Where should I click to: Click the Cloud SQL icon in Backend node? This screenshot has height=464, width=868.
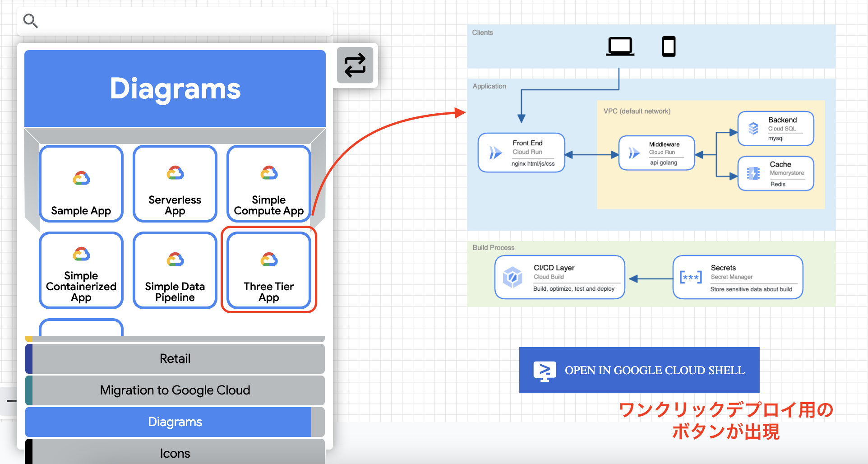pyautogui.click(x=753, y=128)
